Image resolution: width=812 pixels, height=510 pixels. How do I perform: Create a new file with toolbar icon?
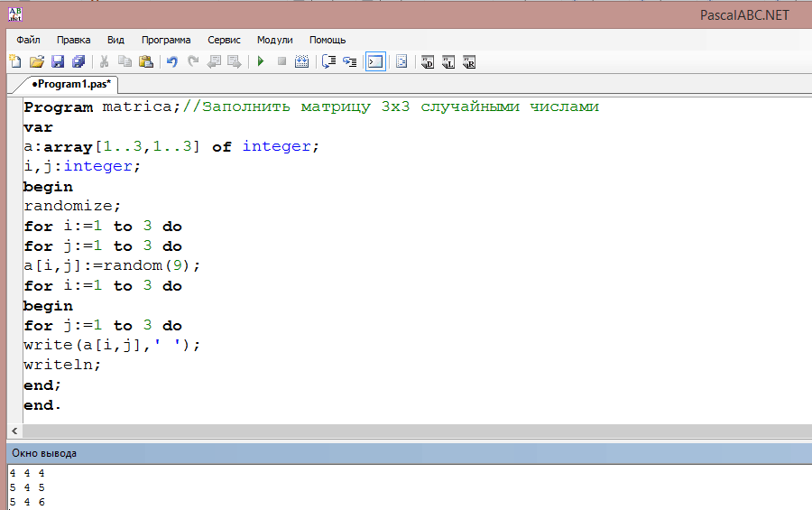(15, 61)
